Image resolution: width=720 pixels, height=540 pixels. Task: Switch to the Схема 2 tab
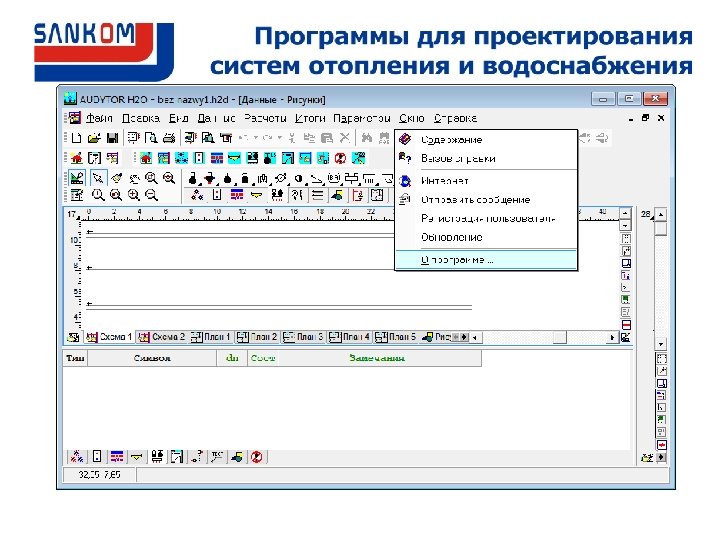point(162,337)
